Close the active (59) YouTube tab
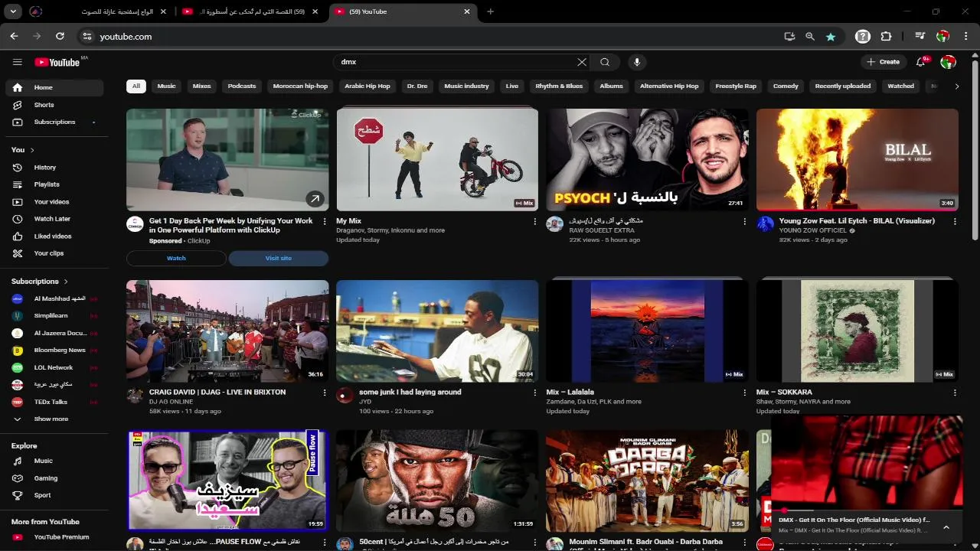This screenshot has width=980, height=551. [x=467, y=11]
